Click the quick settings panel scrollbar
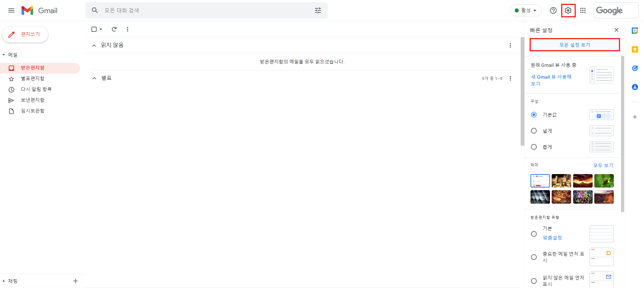The width and height of the screenshot is (644, 288). pyautogui.click(x=623, y=134)
